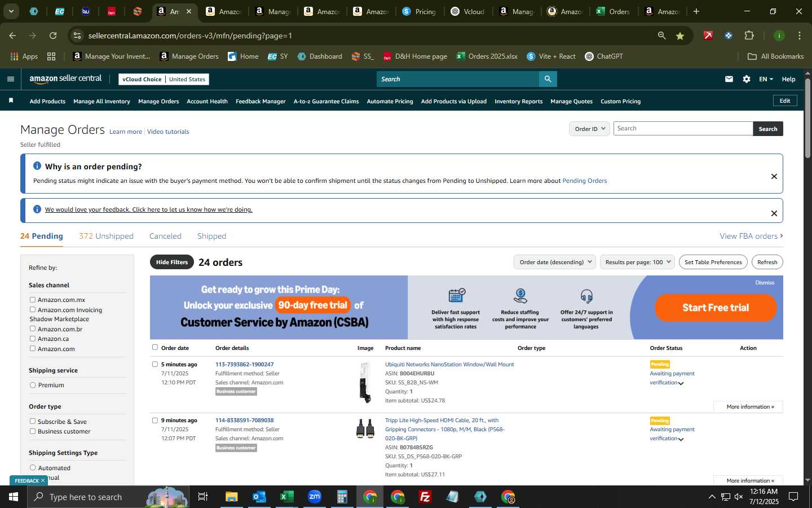Open Excel from the Windows taskbar

(287, 497)
